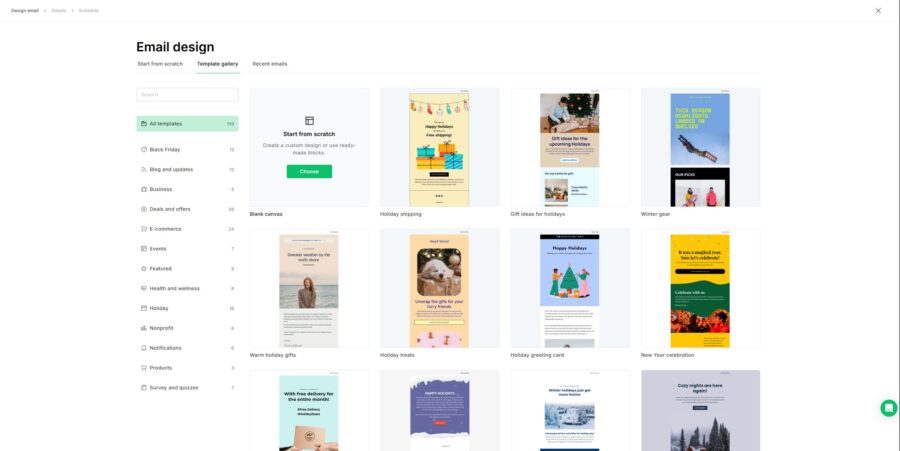Viewport: 900px width, 451px height.
Task: Select the Holiday shipping template thumbnail
Action: [x=440, y=147]
